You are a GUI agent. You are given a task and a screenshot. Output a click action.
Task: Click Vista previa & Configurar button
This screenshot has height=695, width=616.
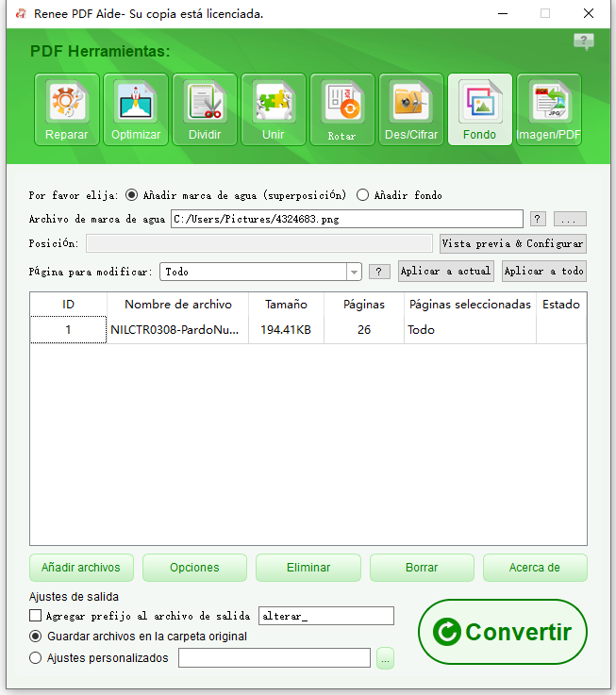[513, 243]
